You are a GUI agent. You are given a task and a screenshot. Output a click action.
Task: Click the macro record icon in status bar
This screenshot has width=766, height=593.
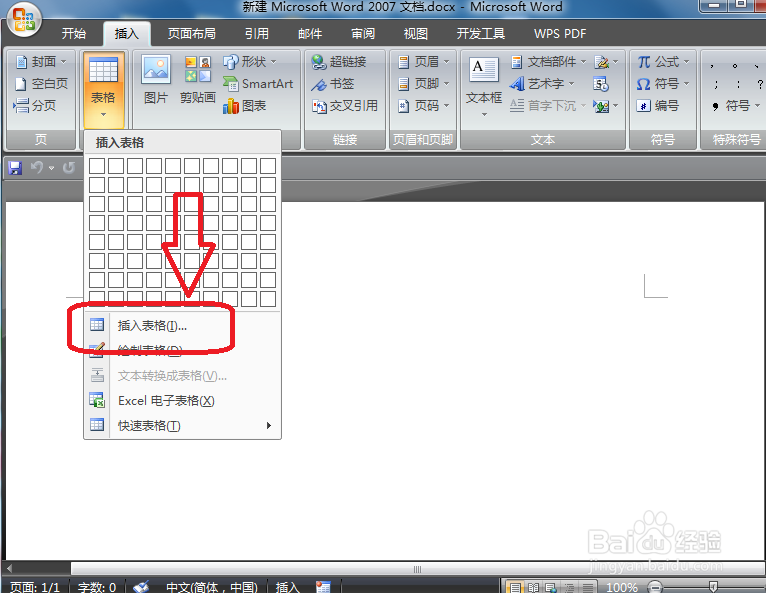323,587
